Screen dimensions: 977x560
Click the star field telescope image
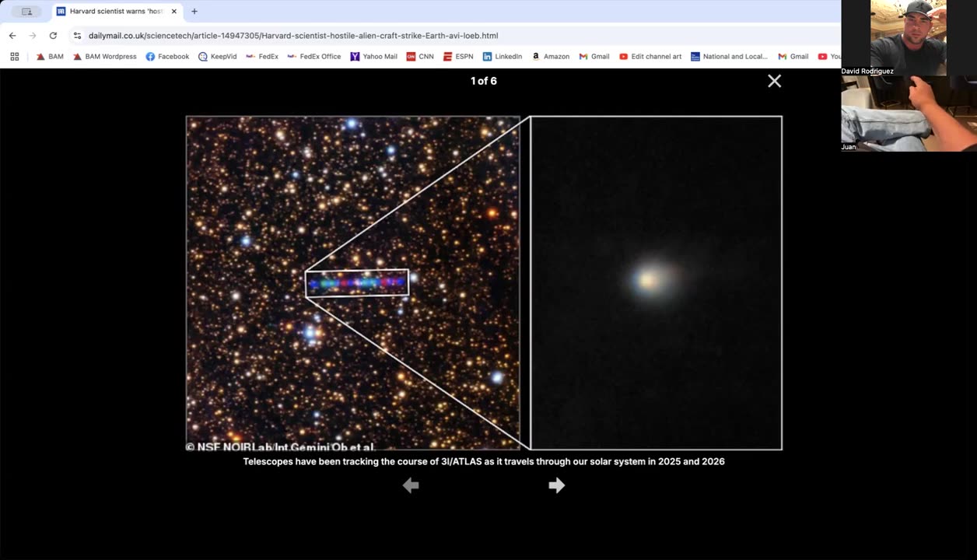(353, 283)
